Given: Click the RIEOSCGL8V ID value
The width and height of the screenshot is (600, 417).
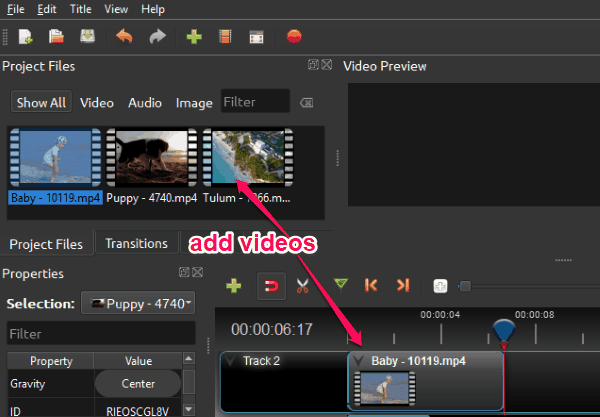Looking at the screenshot, I should point(138,411).
